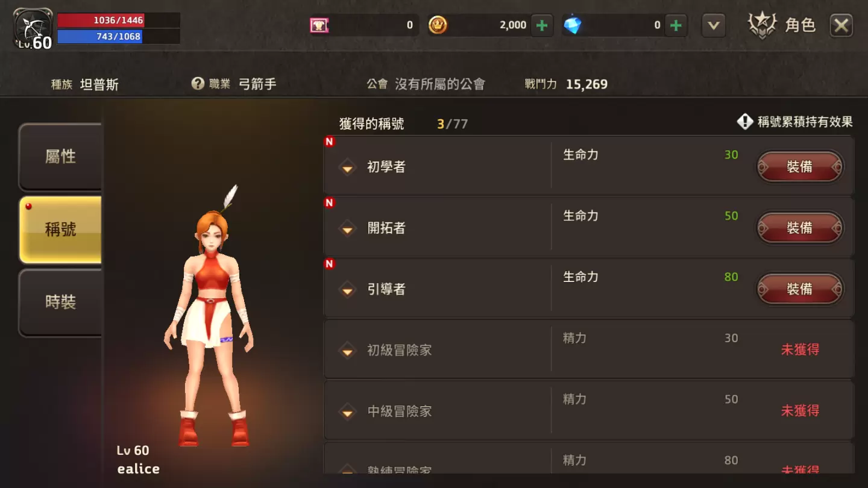Click the star emblem beside 角色
The height and width of the screenshot is (488, 868).
coord(763,25)
